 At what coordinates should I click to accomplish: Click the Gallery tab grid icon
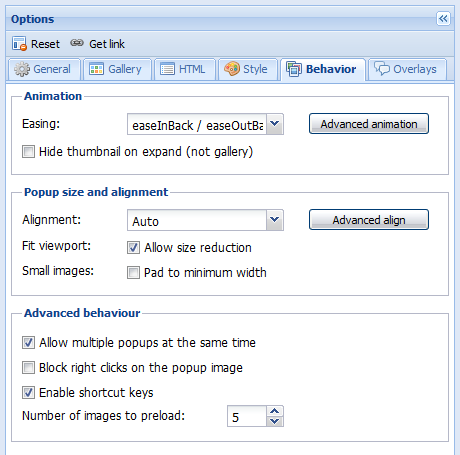pyautogui.click(x=96, y=69)
